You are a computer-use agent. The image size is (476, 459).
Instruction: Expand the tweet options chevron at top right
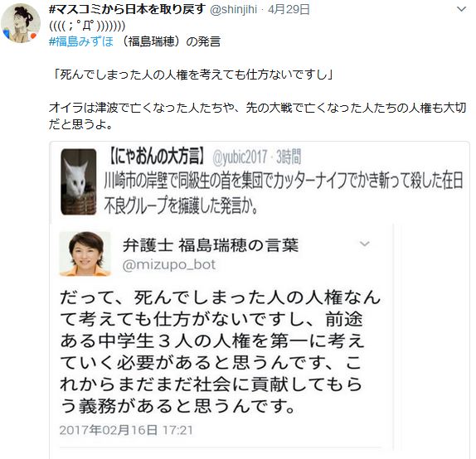click(x=461, y=9)
